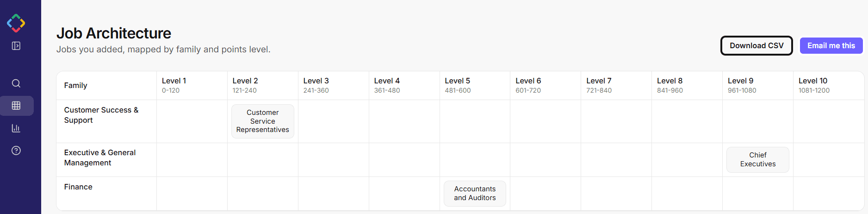Click the Download CSV button

756,45
